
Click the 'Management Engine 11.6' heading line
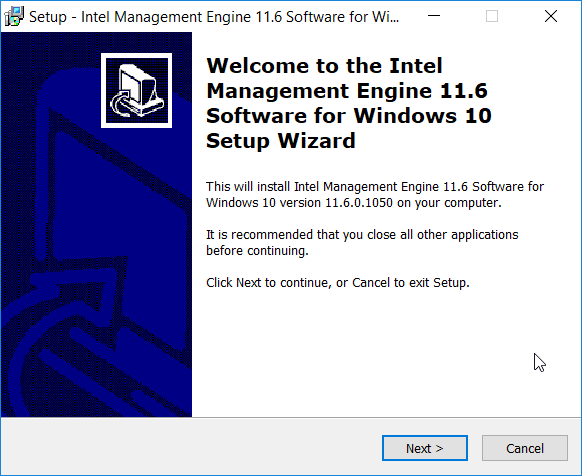pos(347,91)
